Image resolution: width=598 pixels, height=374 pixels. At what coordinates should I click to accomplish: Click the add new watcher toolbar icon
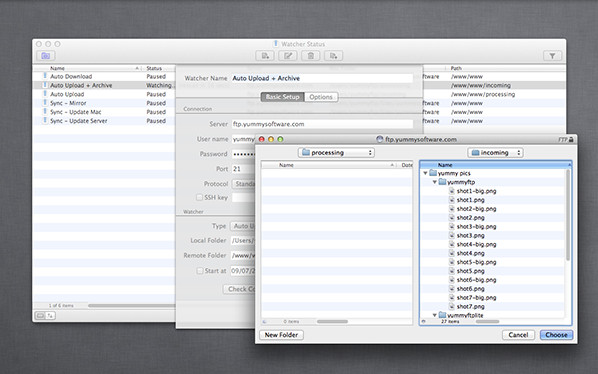pyautogui.click(x=265, y=56)
